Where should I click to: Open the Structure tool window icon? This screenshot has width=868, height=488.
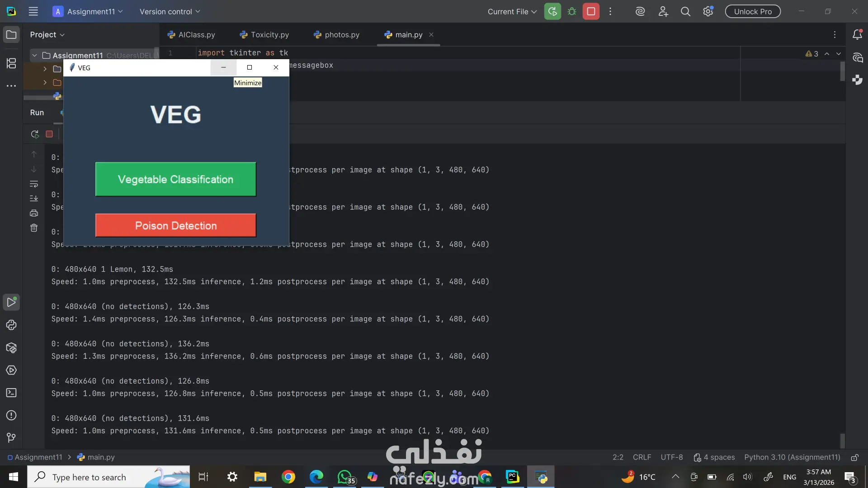11,63
